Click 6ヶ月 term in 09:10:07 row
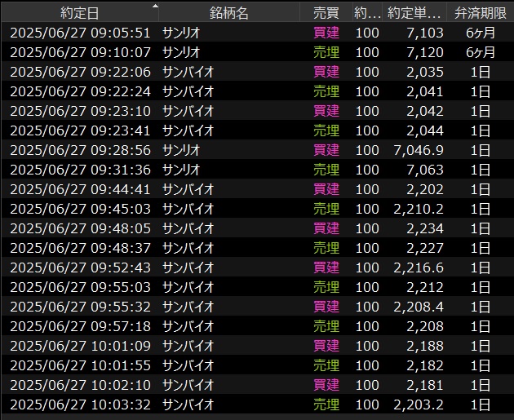 (481, 52)
